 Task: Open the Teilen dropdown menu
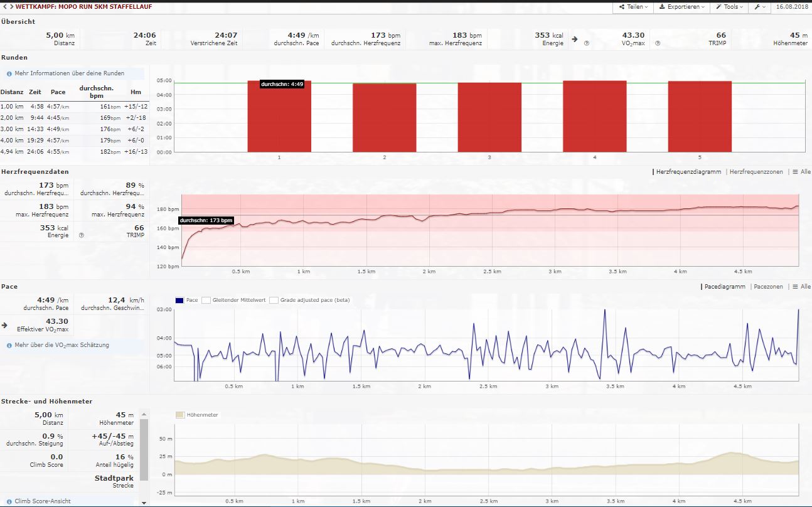(633, 7)
